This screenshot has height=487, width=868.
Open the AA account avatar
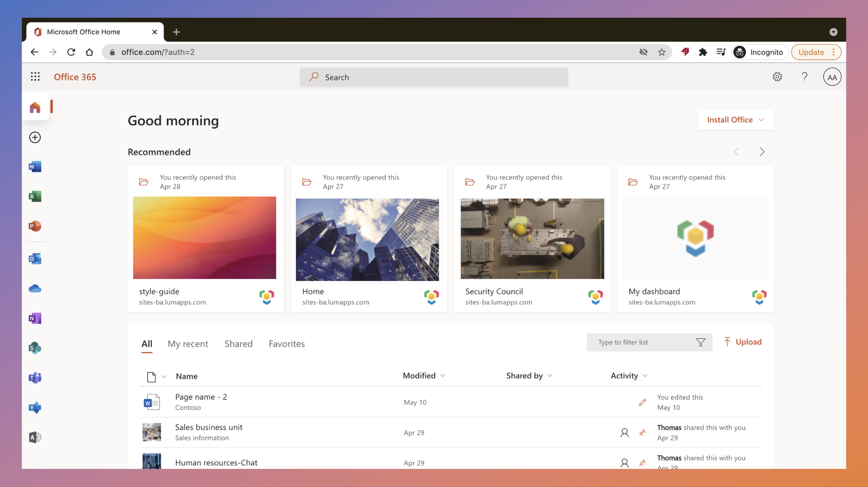(x=832, y=77)
